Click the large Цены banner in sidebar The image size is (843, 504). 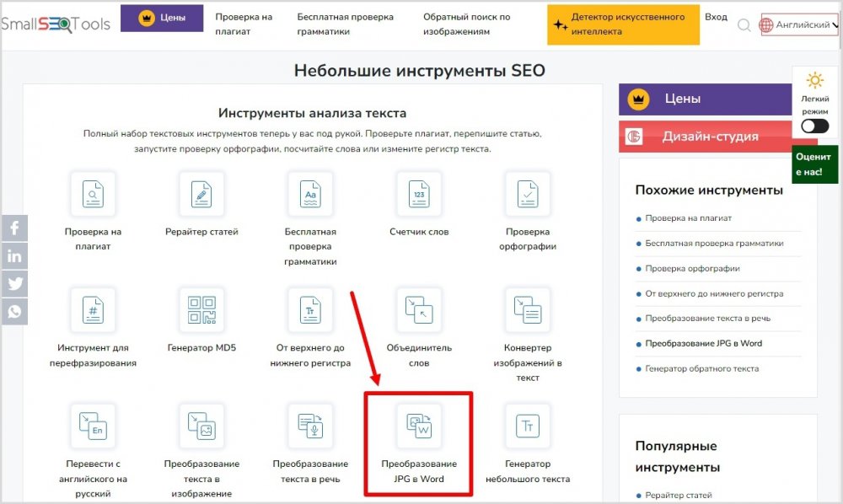tap(706, 99)
